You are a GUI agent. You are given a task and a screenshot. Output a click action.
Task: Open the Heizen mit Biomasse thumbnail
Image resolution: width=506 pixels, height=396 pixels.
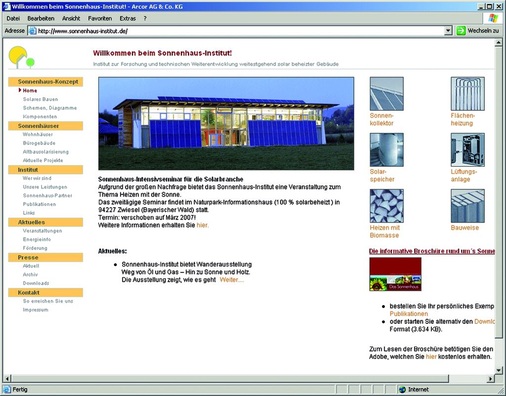coord(386,206)
